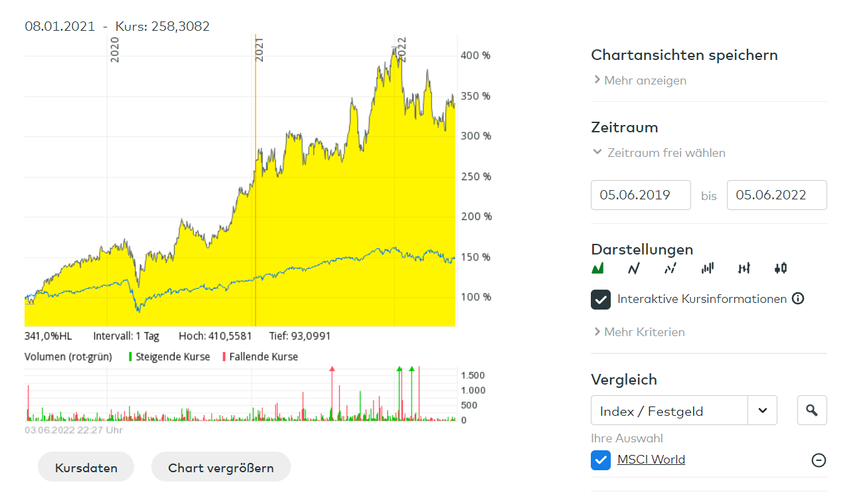Click the start date field 05.06.2019
This screenshot has height=495, width=865.
click(641, 195)
